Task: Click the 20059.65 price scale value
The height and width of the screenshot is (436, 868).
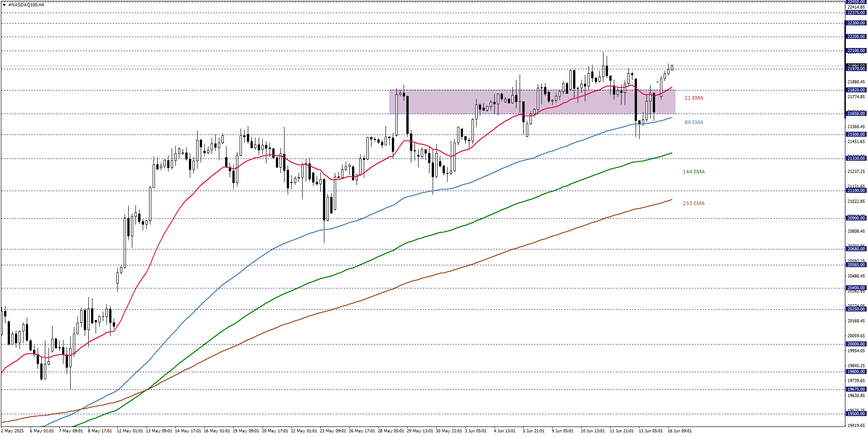Action: click(856, 336)
